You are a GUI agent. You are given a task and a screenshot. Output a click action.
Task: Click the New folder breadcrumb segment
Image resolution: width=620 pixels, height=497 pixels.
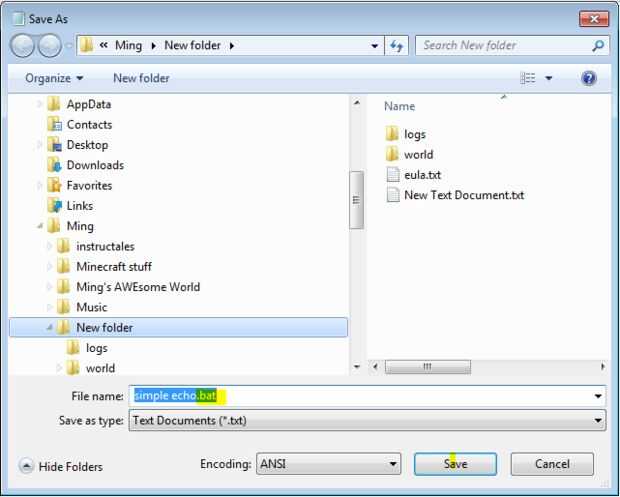[193, 45]
